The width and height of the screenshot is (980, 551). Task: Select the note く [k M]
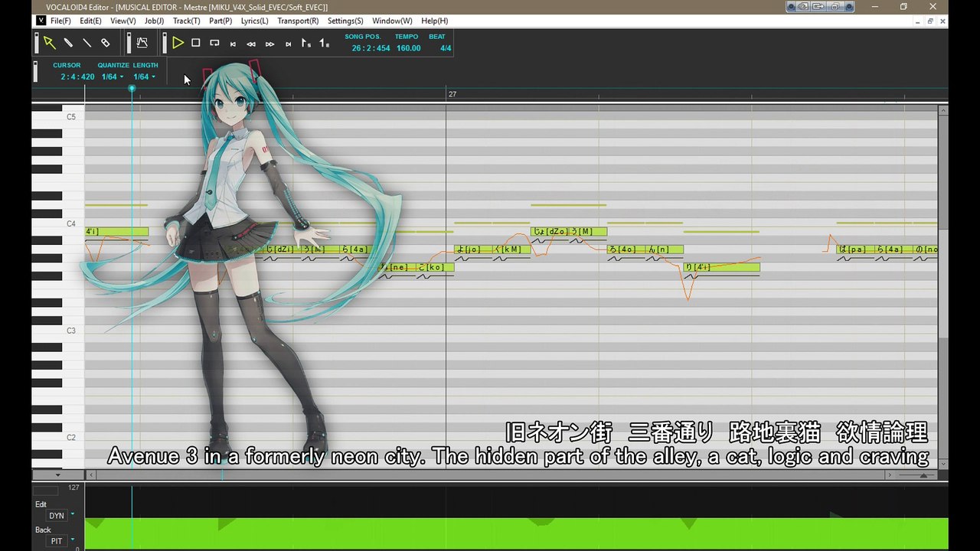pos(511,249)
